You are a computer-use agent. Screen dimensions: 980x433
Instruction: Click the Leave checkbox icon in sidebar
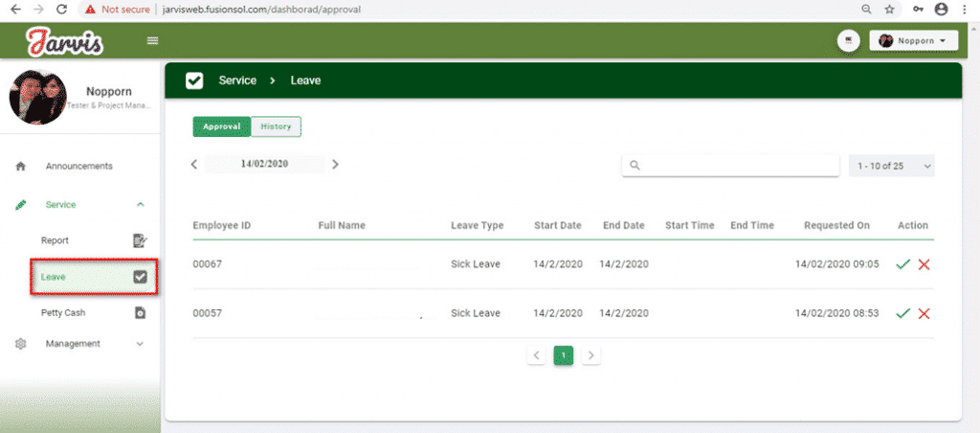tap(140, 277)
